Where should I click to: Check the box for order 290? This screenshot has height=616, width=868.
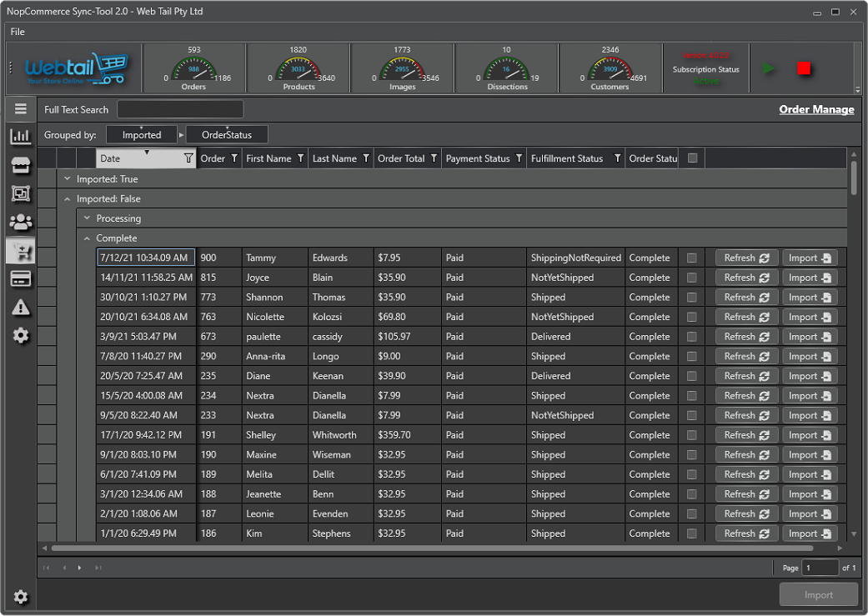click(691, 357)
